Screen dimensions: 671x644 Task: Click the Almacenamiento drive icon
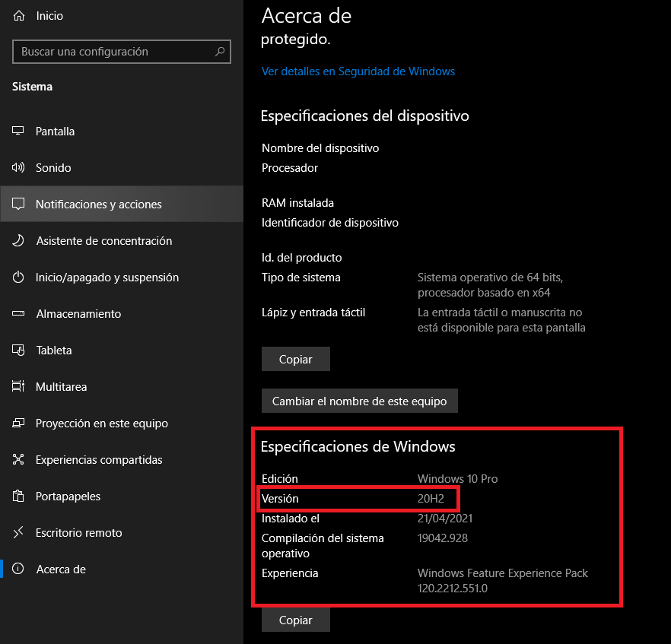(x=19, y=314)
